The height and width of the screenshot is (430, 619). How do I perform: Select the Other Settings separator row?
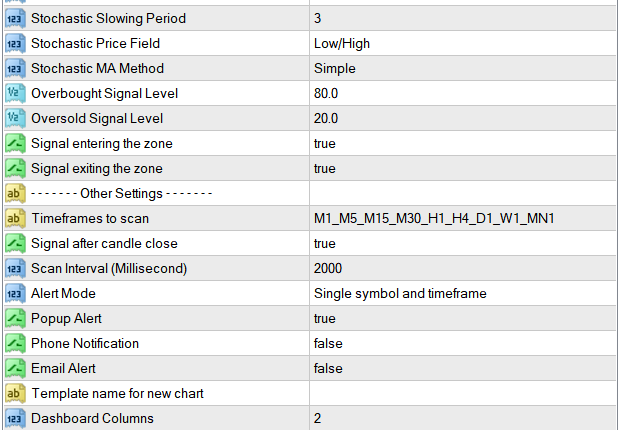pos(121,194)
